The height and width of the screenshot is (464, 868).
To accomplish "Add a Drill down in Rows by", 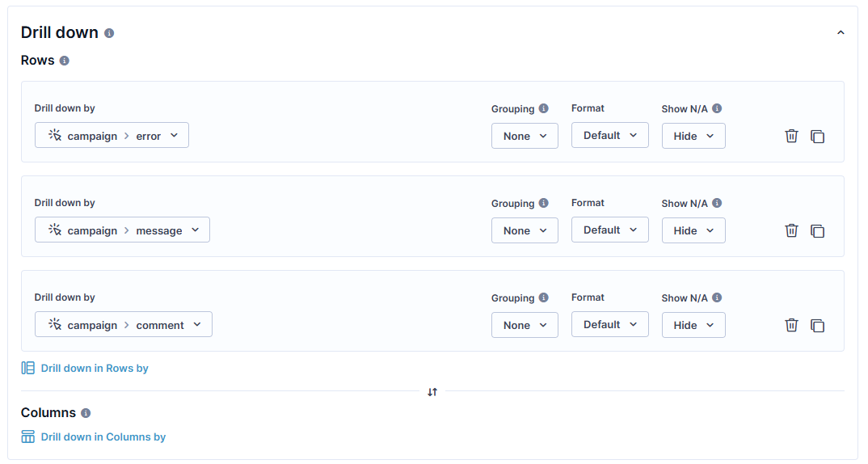I will 85,369.
